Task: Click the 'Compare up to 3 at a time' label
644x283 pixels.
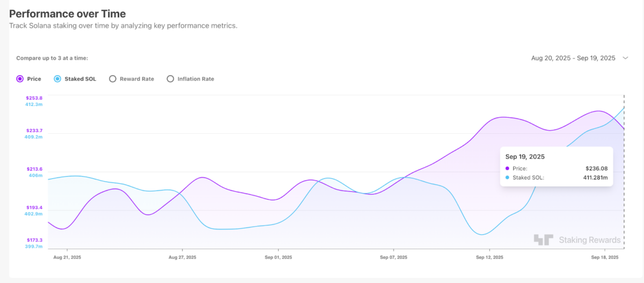Action: [x=52, y=58]
